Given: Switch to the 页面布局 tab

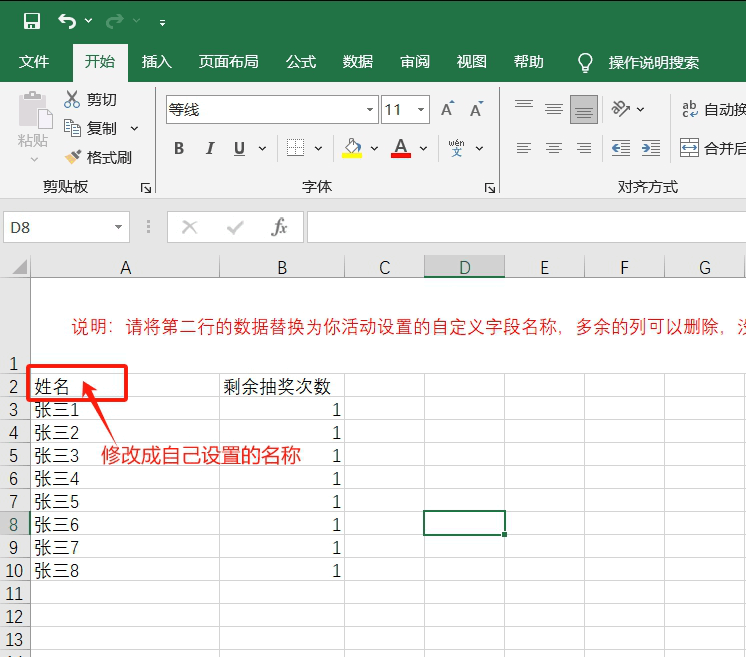Looking at the screenshot, I should click(x=228, y=62).
